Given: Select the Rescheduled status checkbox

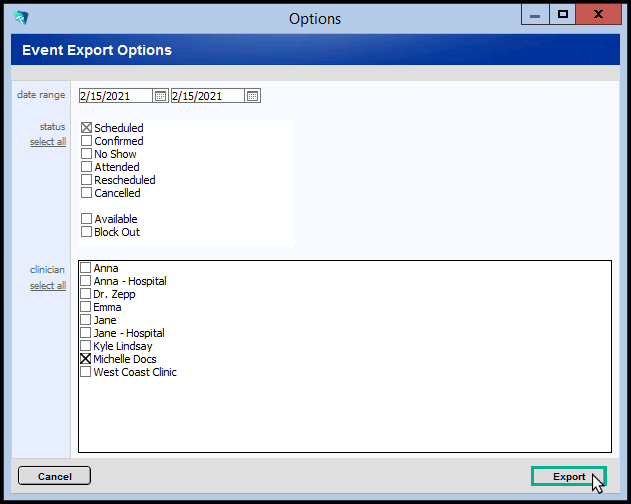Looking at the screenshot, I should coord(86,180).
